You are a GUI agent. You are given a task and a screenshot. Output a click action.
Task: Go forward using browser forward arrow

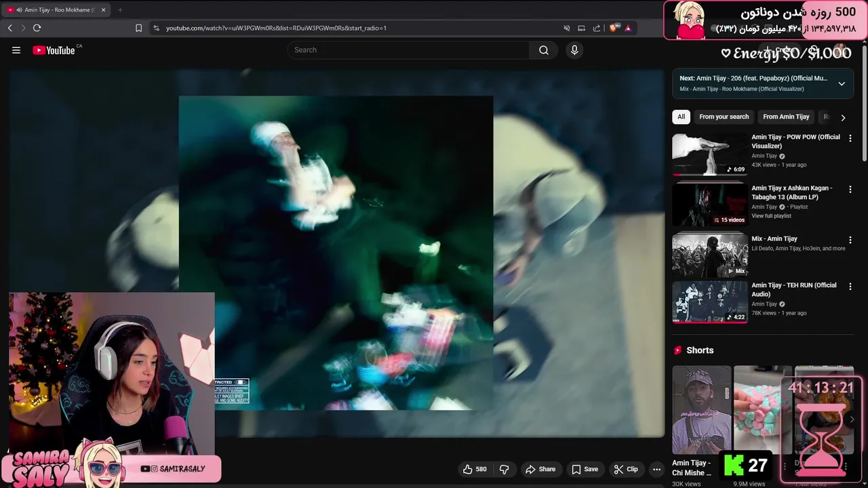tap(23, 28)
